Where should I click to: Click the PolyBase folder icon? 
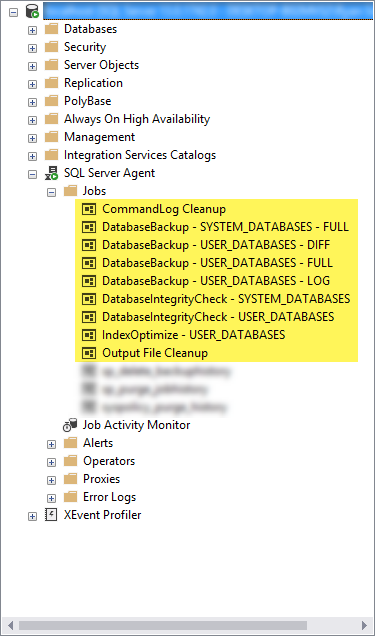(51, 101)
